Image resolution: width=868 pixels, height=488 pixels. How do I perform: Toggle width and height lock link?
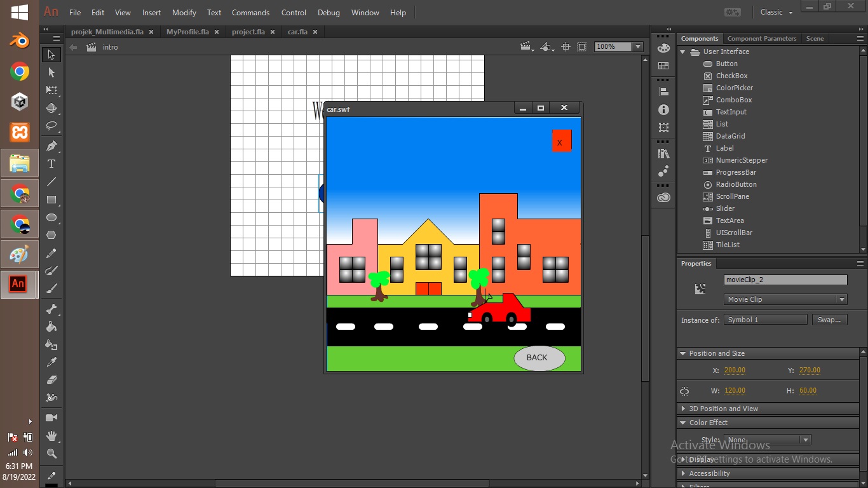(x=684, y=391)
